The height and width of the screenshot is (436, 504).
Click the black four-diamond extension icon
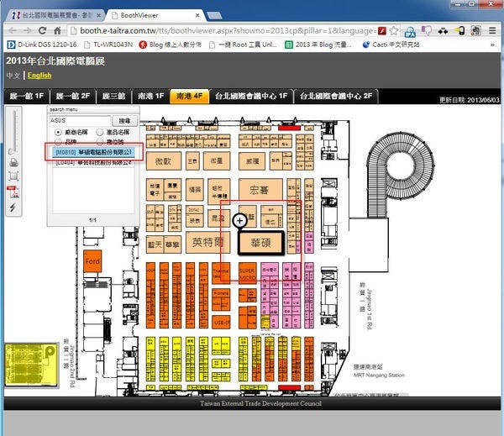(x=443, y=31)
